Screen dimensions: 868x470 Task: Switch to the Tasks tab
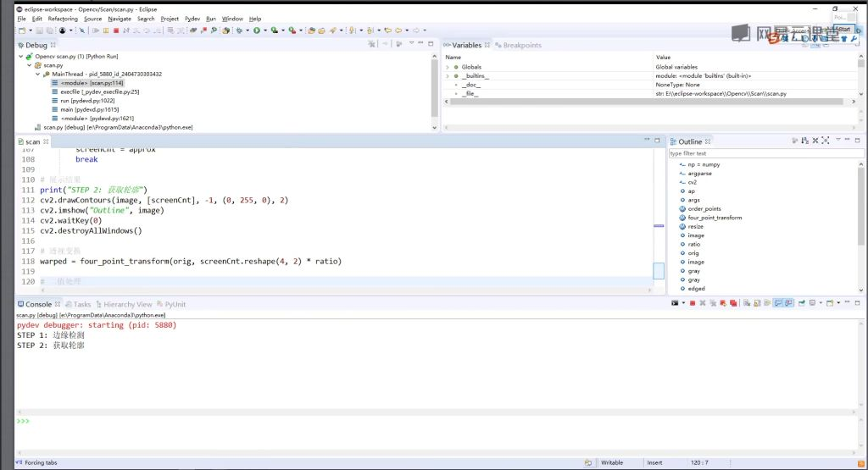click(78, 304)
